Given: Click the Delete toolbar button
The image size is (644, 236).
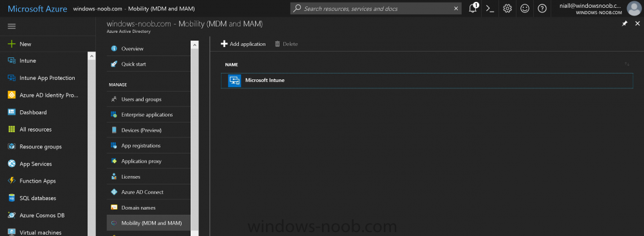Looking at the screenshot, I should pyautogui.click(x=287, y=44).
